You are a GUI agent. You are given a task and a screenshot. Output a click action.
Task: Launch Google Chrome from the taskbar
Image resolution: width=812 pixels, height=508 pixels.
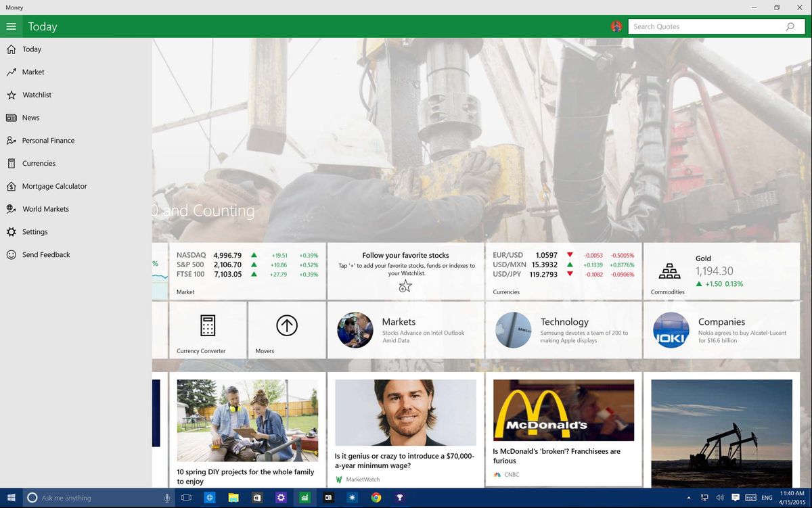pos(376,497)
